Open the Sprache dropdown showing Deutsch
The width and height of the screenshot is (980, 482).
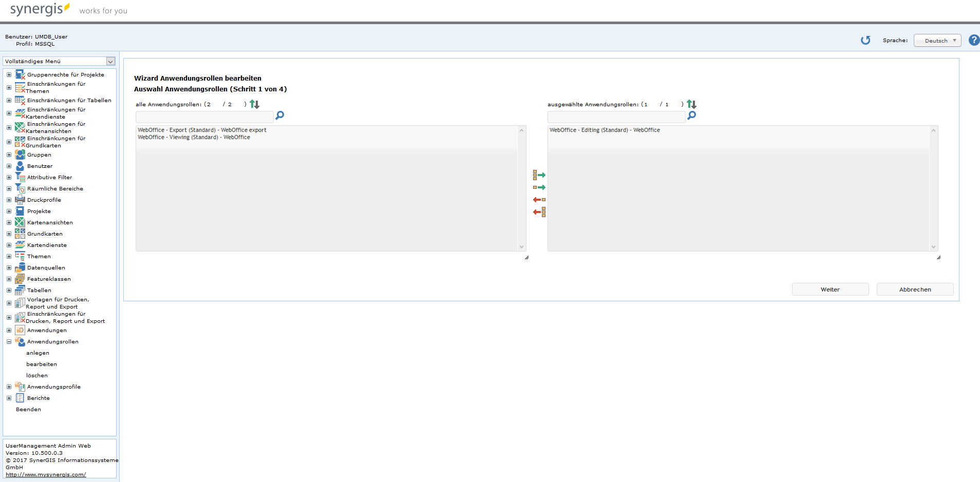[x=937, y=40]
